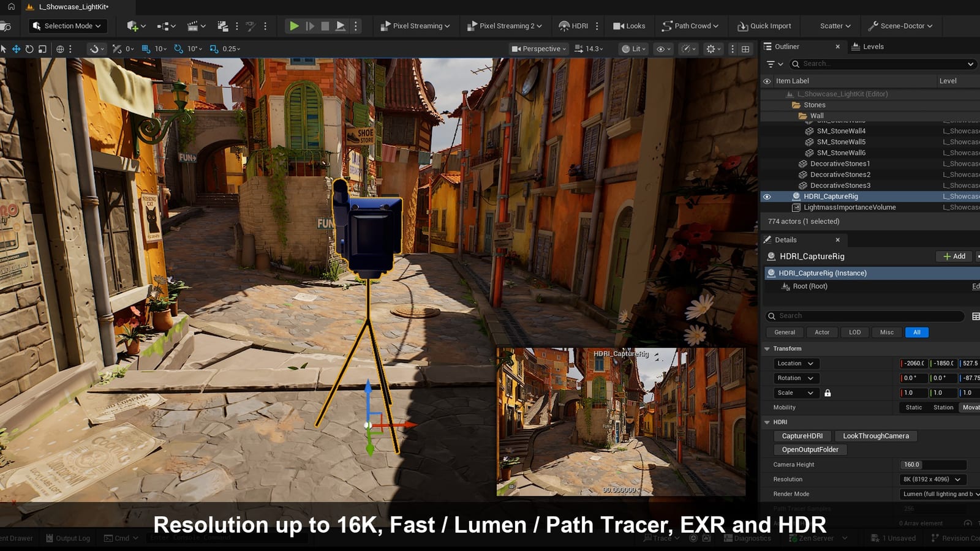Viewport: 980px width, 551px height.
Task: Open the viewport show-flags eye menu
Action: click(x=663, y=49)
